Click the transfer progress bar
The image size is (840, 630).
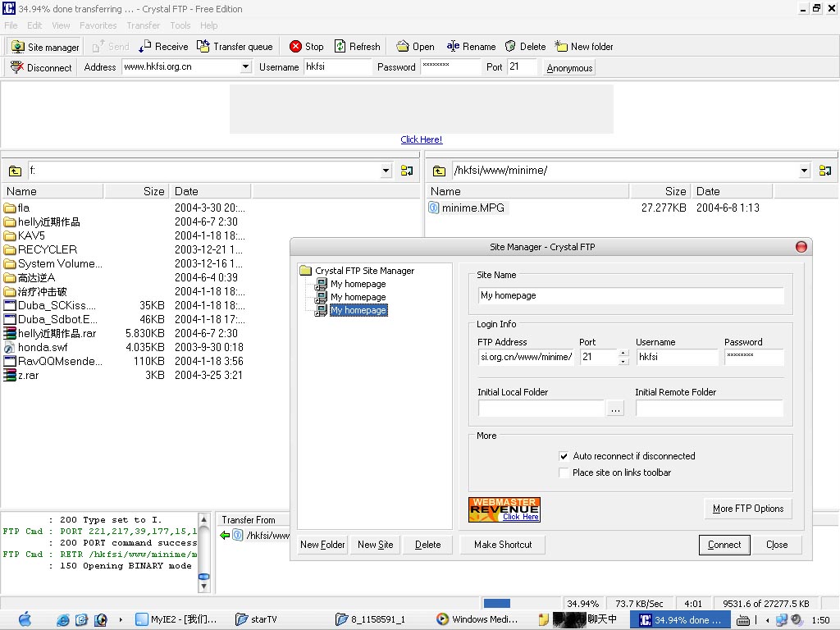(520, 604)
